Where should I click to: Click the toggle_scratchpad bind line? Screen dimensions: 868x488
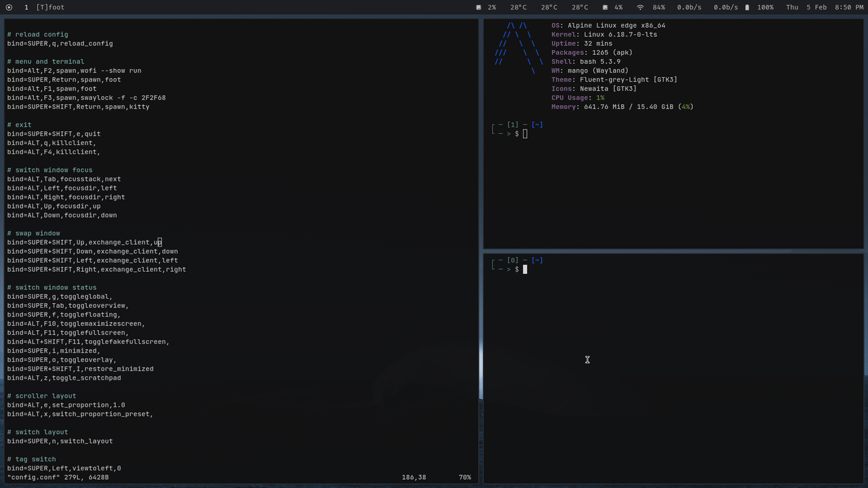[x=64, y=378]
